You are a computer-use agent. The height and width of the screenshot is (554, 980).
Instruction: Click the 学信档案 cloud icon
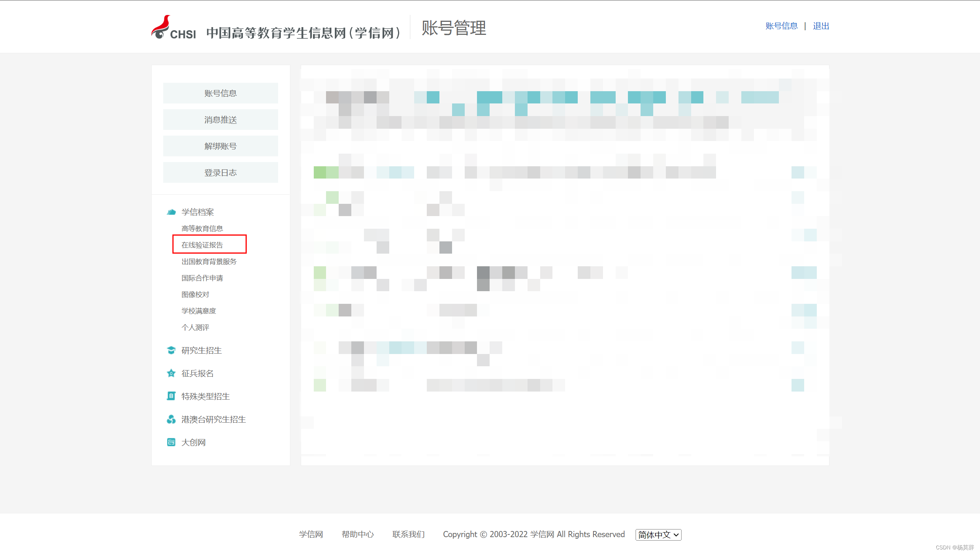[171, 212]
